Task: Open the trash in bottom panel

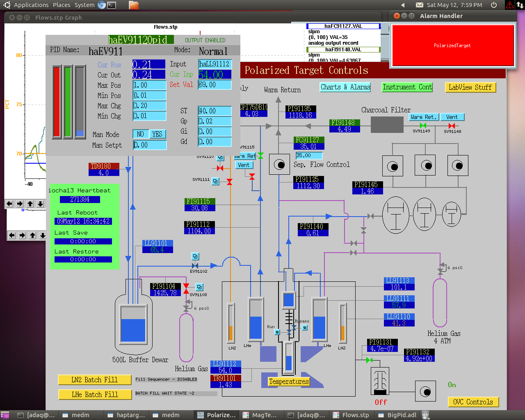Action: click(426, 415)
